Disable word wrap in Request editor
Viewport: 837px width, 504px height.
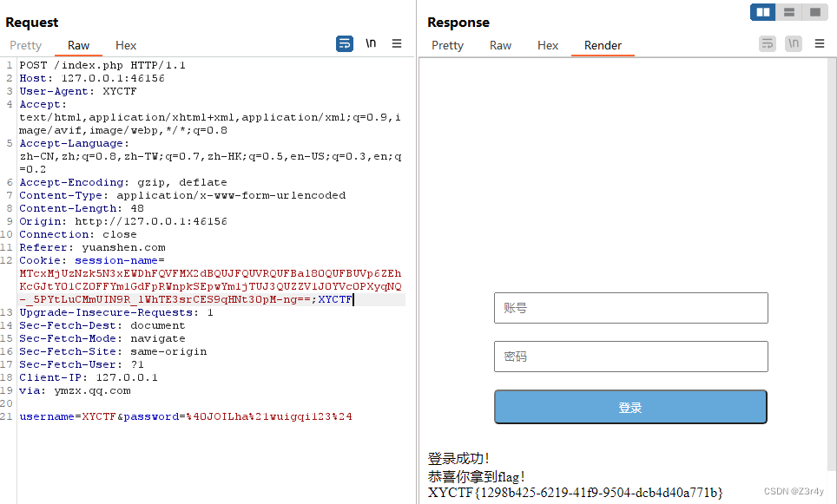coord(345,43)
